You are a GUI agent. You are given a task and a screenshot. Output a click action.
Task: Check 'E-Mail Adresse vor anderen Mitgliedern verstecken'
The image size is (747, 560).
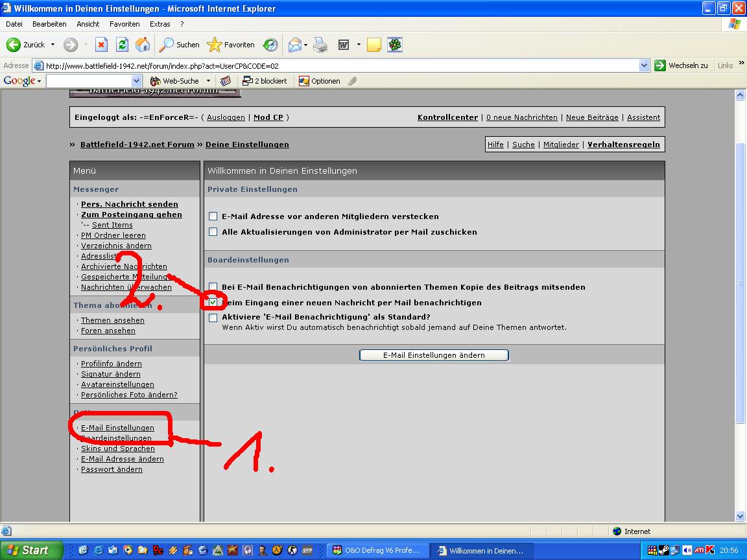tap(213, 216)
